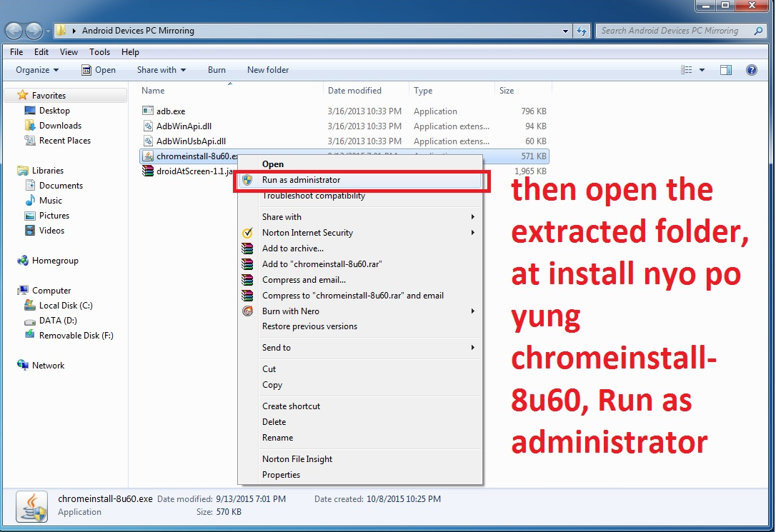
Task: Choose Restore previous versions
Action: [x=360, y=326]
